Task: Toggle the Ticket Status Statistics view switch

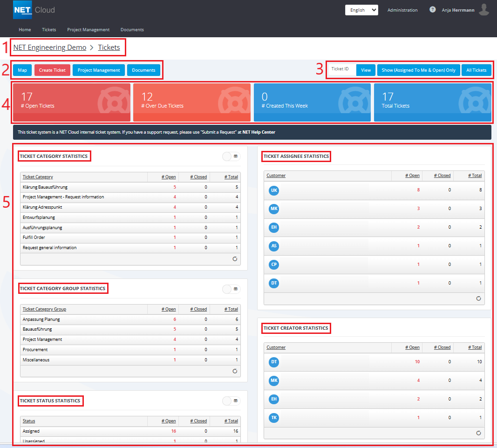Action: 231,401
